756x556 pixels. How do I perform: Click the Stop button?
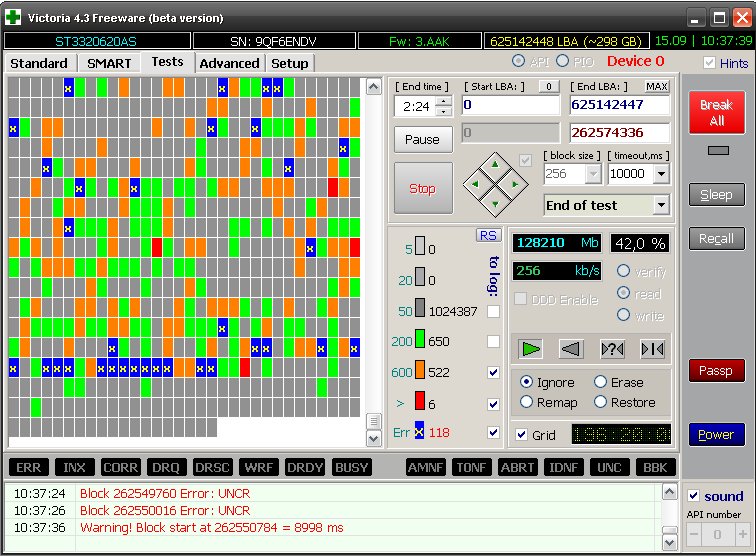click(423, 188)
